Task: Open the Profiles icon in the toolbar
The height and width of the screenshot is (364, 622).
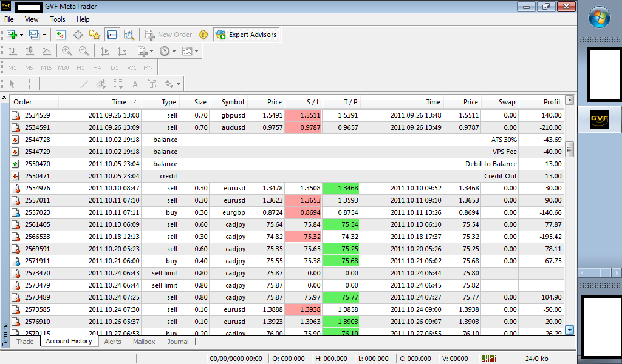Action: coord(34,35)
